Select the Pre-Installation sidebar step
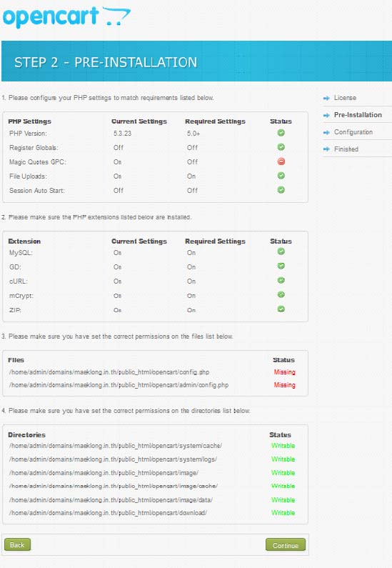Screen dimensions: 392x568 (358, 115)
